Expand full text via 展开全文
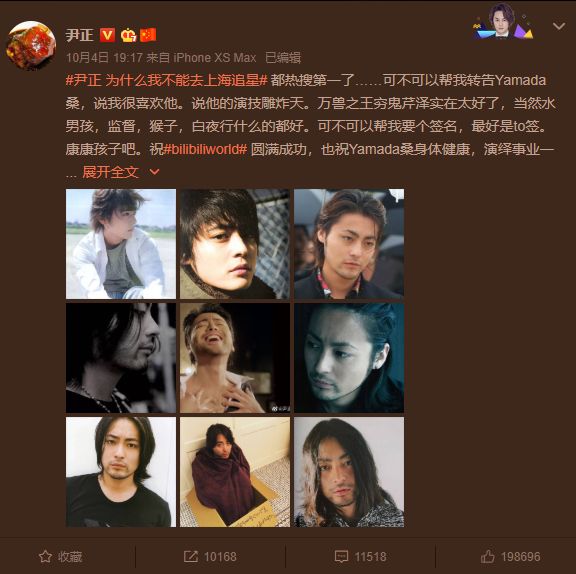 (110, 172)
